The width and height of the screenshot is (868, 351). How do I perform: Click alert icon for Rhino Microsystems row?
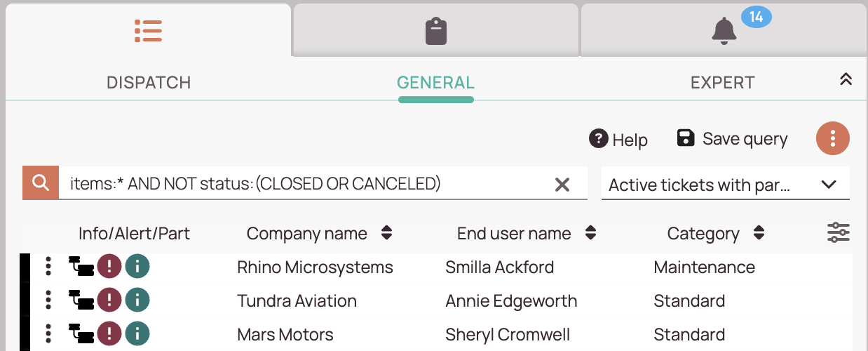pyautogui.click(x=109, y=267)
